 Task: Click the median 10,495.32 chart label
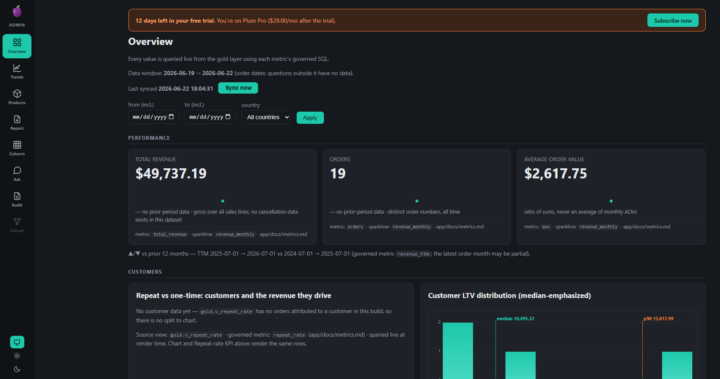tap(515, 318)
